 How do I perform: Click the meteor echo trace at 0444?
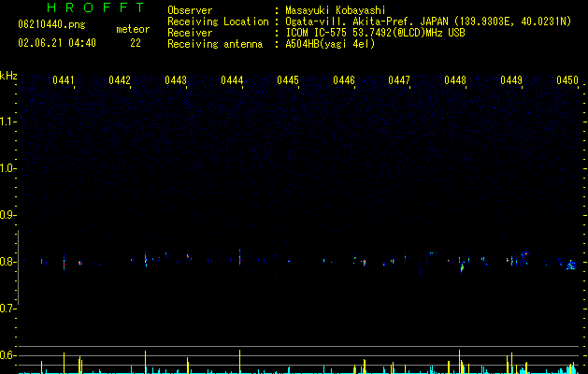pos(239,257)
